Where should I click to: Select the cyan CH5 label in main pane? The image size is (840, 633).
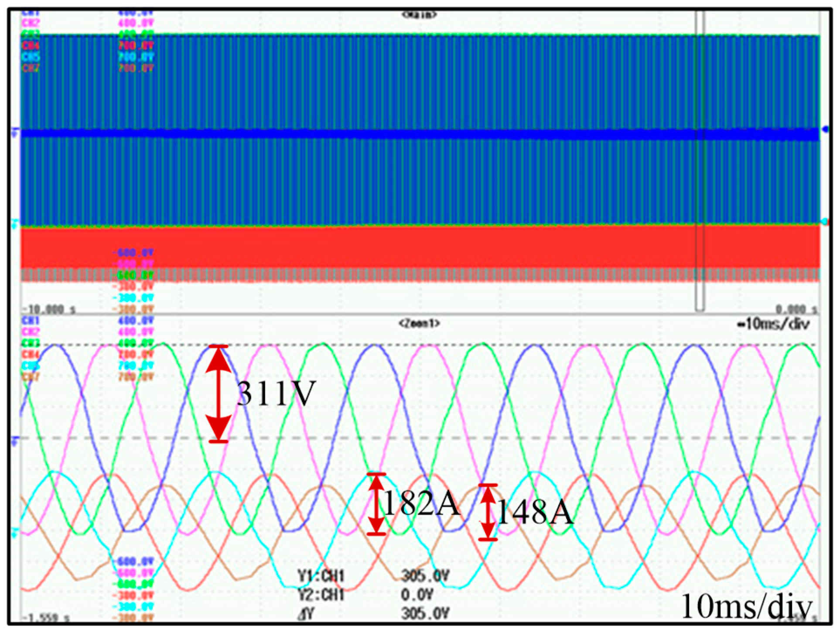[x=30, y=57]
